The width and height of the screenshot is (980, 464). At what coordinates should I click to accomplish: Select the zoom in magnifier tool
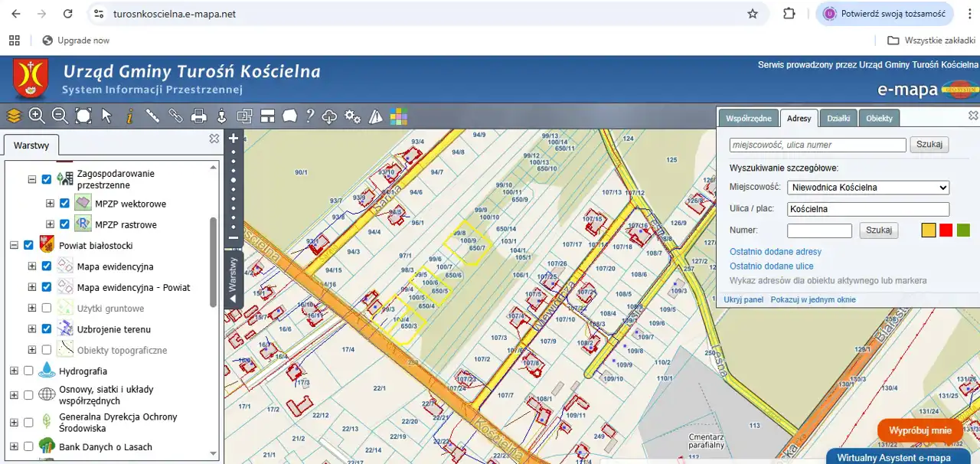pos(37,116)
